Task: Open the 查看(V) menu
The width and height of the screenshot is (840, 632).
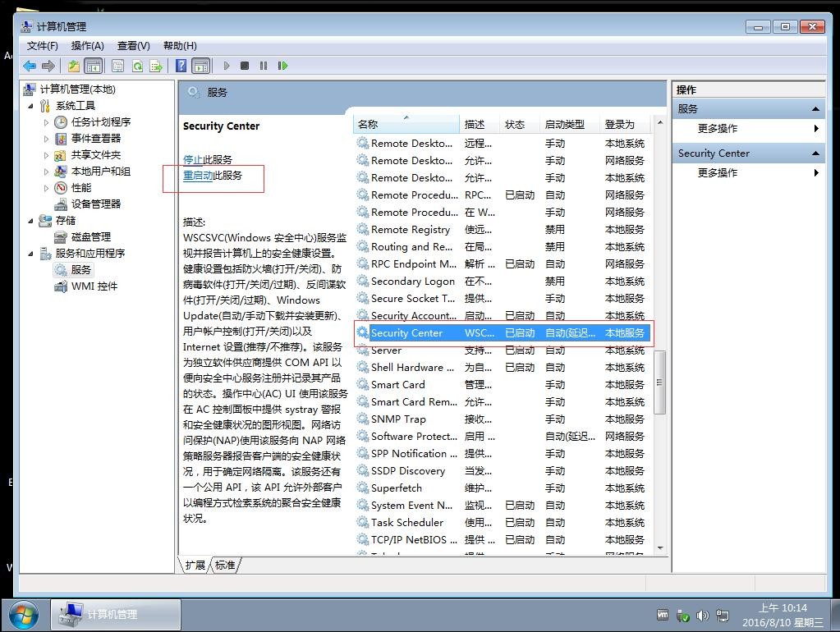Action: click(x=133, y=46)
